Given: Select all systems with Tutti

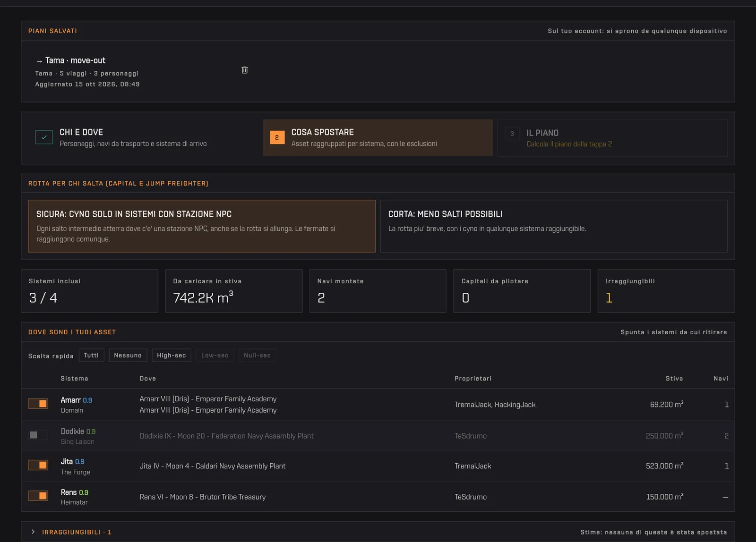Looking at the screenshot, I should [91, 356].
